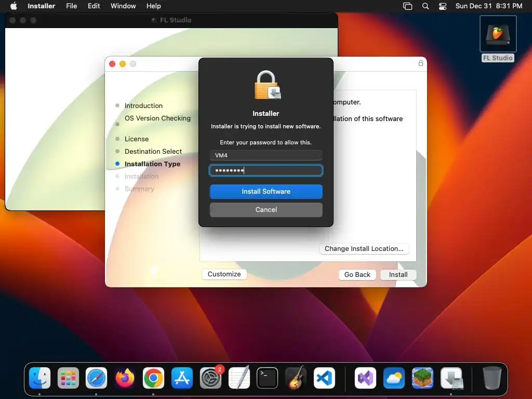
Task: Open the Window menu
Action: tap(123, 6)
